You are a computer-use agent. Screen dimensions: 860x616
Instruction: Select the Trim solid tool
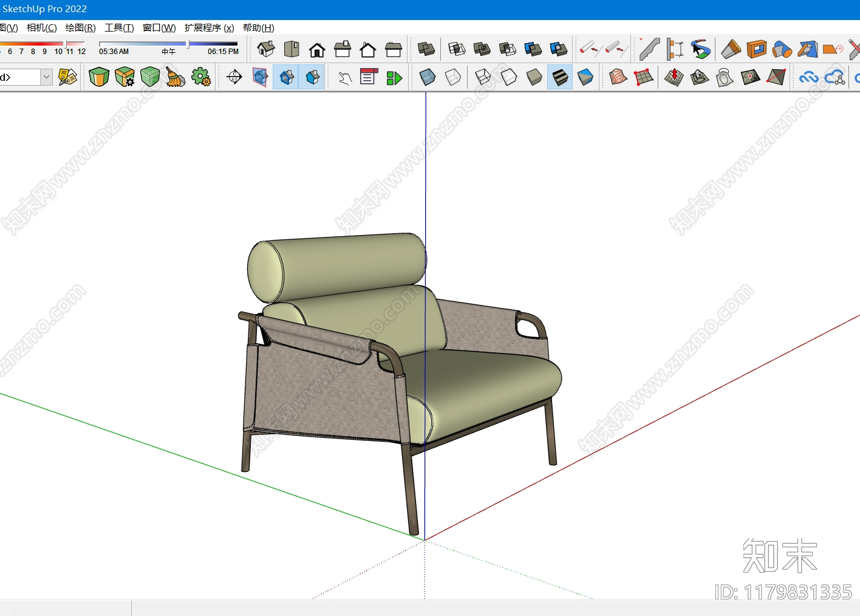pyautogui.click(x=533, y=49)
